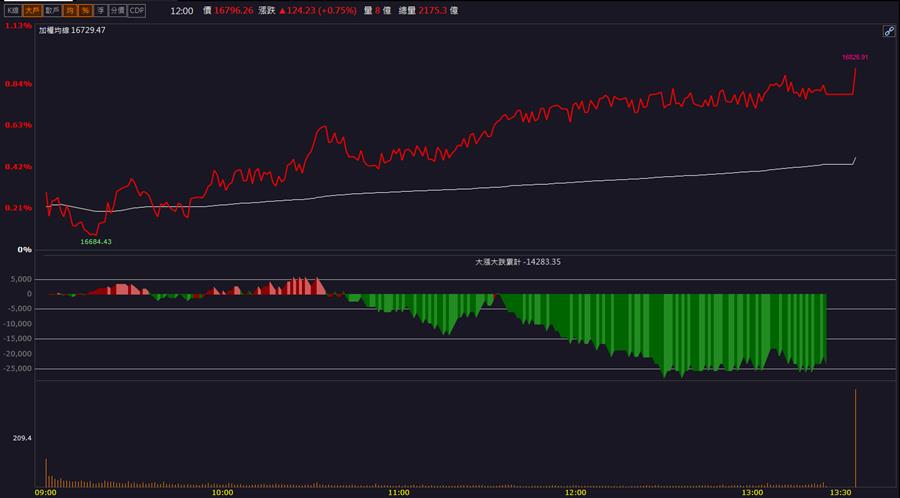
Task: Click the 11:00 time axis label
Action: 399,492
